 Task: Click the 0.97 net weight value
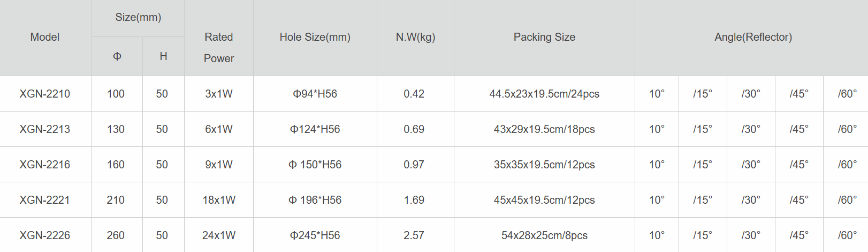coord(414,165)
